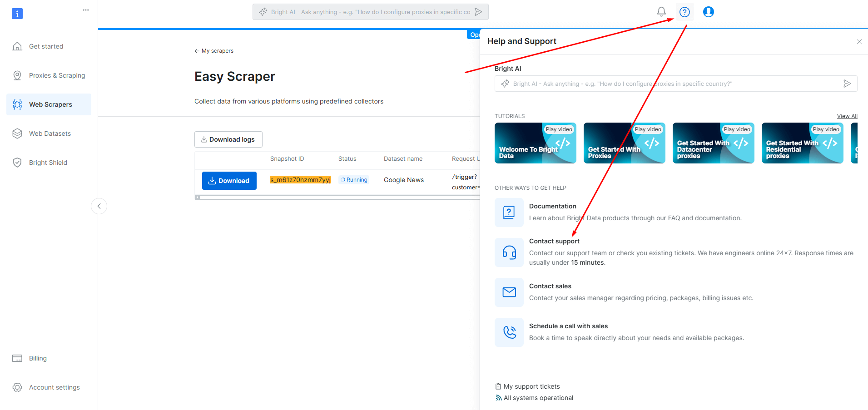Click the Get started house icon

(x=17, y=46)
